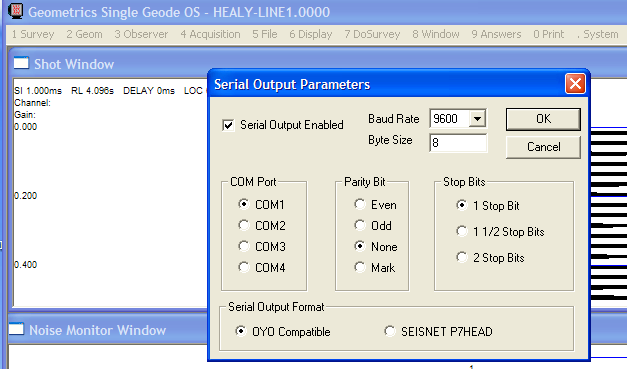The image size is (627, 369).
Task: Open the 1 Survey menu
Action: (33, 34)
